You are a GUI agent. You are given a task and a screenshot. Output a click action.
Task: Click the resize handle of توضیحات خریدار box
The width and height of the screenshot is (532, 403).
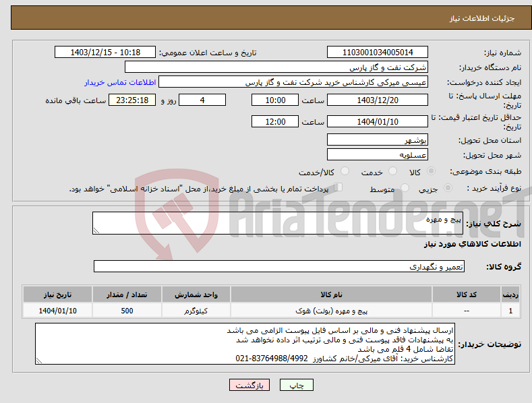[39, 361]
